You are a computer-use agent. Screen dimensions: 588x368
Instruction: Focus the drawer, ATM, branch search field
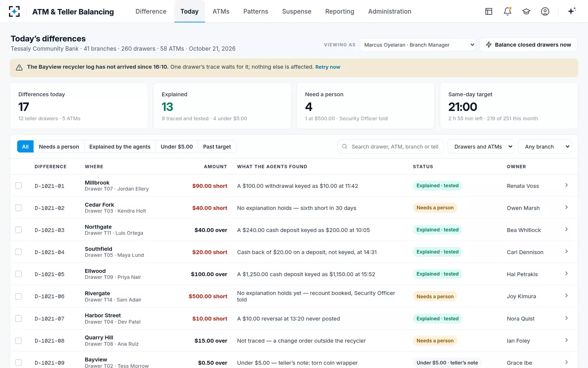point(390,146)
